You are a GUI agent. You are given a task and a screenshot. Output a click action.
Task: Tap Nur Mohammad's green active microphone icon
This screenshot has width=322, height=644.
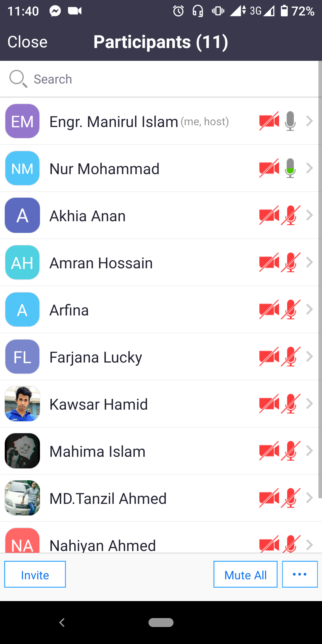tap(290, 168)
